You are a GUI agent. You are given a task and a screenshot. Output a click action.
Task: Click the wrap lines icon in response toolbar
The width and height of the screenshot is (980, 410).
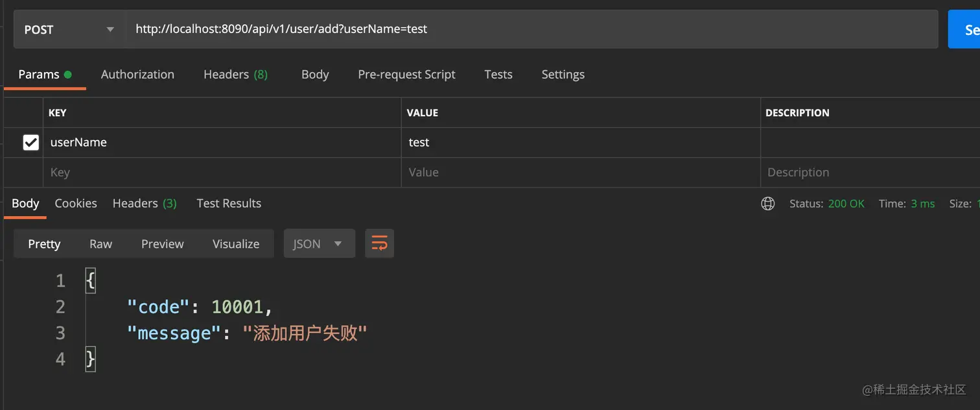click(x=379, y=244)
